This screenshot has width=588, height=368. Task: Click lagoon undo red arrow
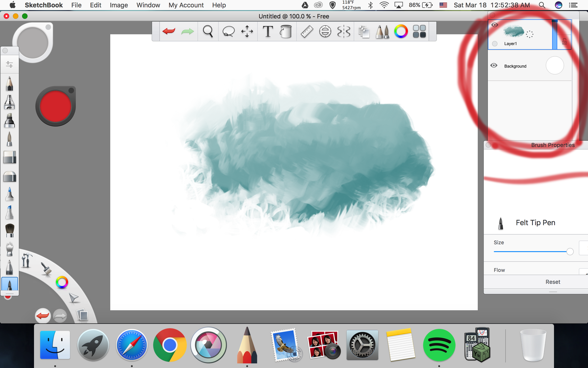tap(43, 316)
